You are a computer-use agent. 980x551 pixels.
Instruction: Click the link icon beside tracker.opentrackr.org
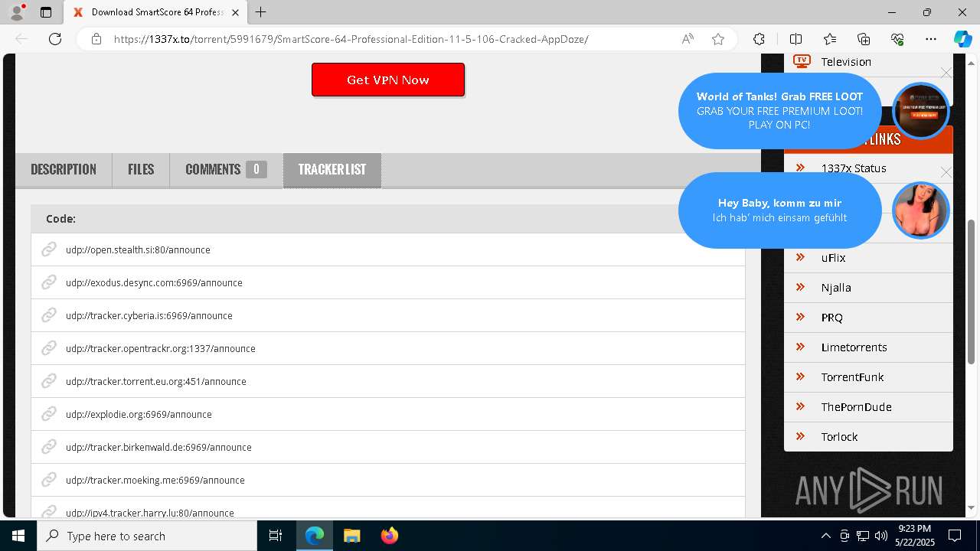49,348
